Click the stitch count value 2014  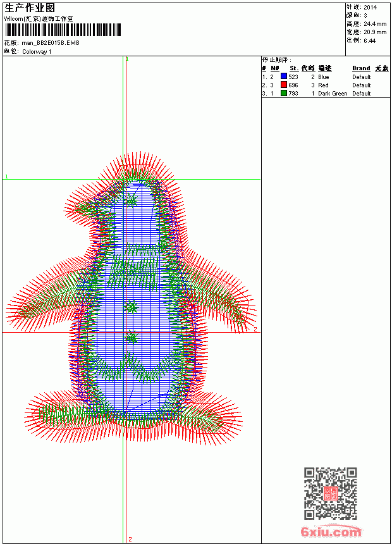click(370, 8)
